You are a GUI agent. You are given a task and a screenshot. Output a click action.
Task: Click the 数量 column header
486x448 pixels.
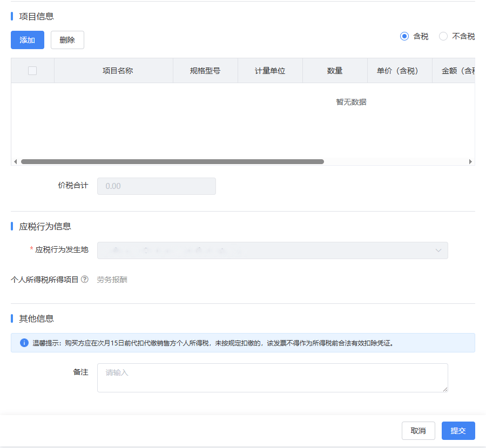click(335, 71)
